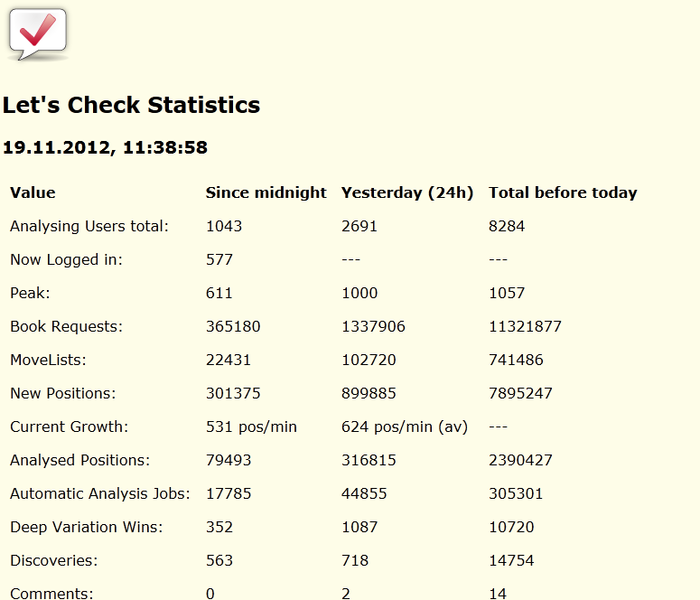Select value 1043 for Analysing Users
700x600 pixels.
(x=224, y=226)
